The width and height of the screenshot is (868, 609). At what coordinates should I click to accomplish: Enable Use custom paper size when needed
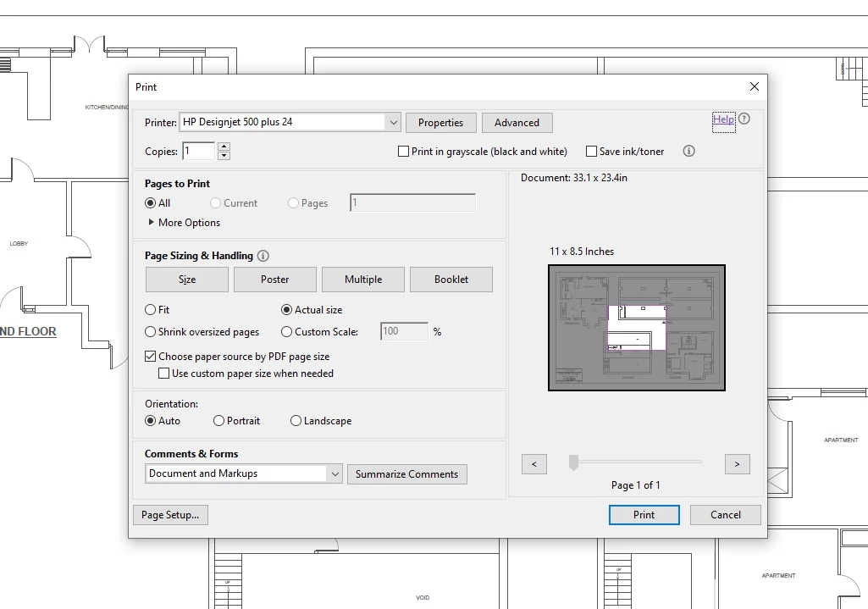[x=163, y=374]
